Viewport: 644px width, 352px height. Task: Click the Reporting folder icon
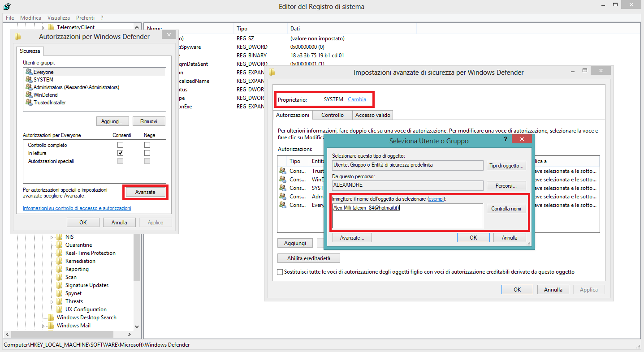click(x=60, y=269)
